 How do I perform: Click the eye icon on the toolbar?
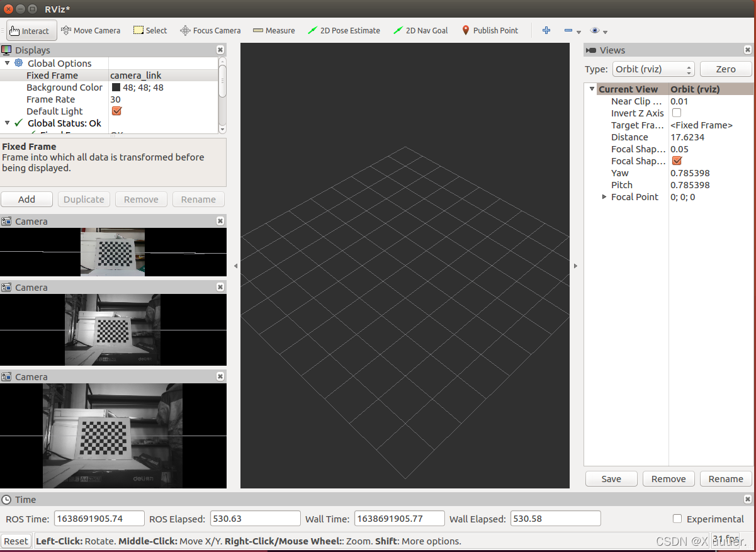pos(594,30)
